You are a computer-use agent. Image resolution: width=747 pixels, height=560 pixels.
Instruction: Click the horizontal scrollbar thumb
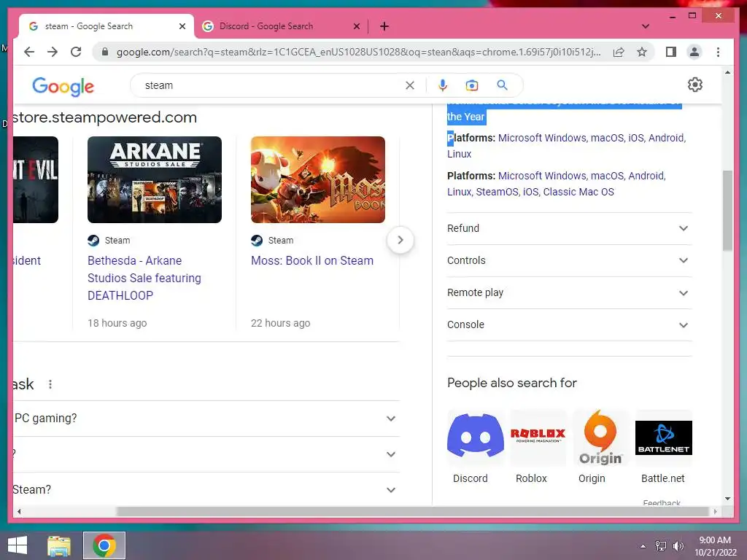(x=413, y=511)
